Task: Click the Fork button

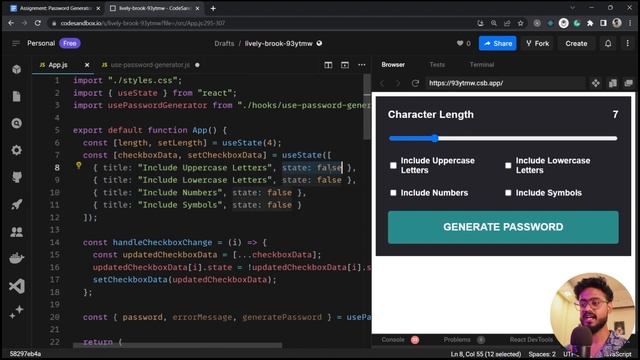Action: point(538,43)
